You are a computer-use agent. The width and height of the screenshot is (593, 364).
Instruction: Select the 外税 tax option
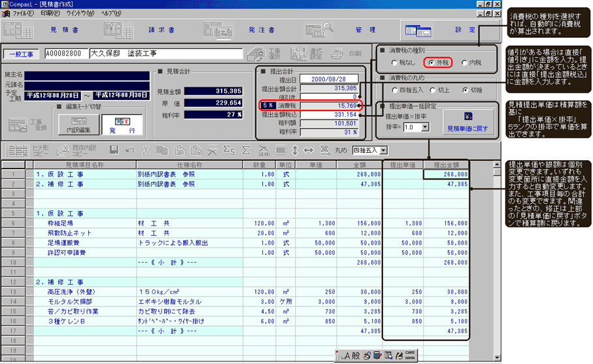[432, 63]
